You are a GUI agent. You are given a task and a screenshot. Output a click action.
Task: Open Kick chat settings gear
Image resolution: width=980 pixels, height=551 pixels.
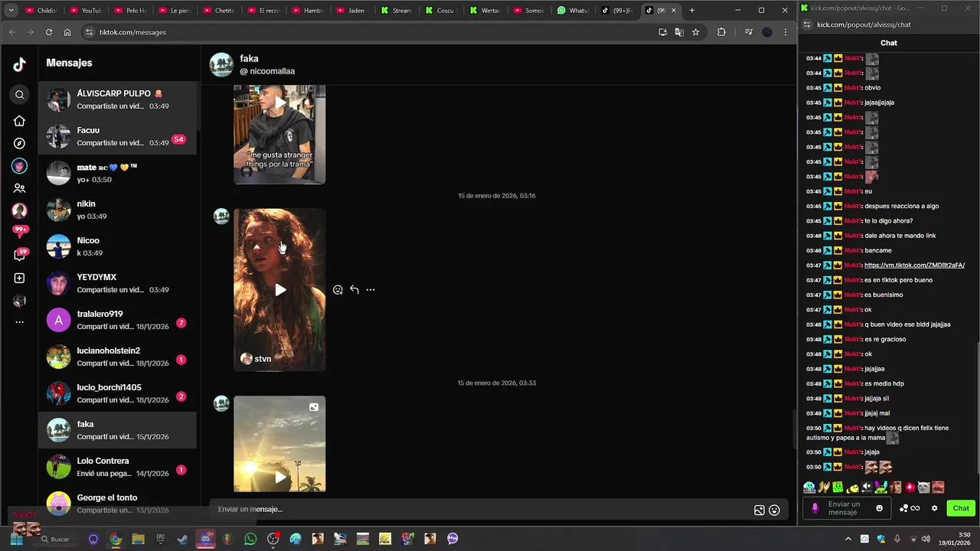934,508
